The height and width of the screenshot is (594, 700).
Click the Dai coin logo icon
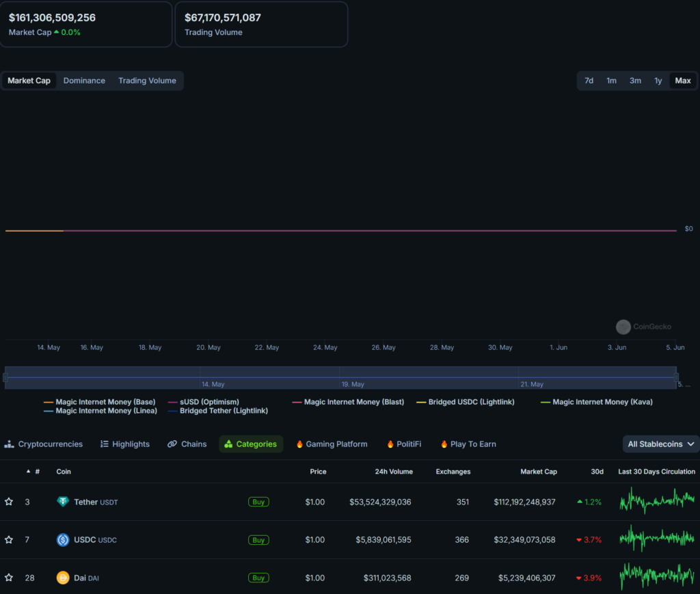click(x=63, y=578)
